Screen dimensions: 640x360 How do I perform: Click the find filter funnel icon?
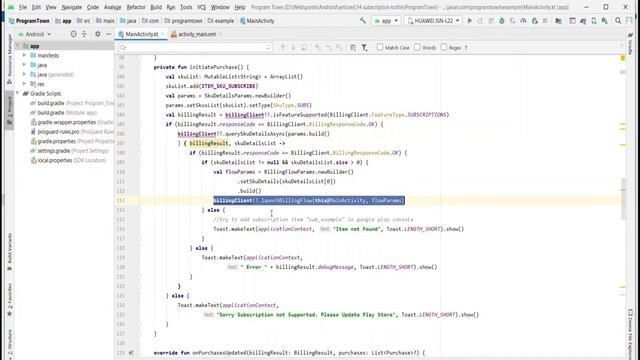click(364, 48)
